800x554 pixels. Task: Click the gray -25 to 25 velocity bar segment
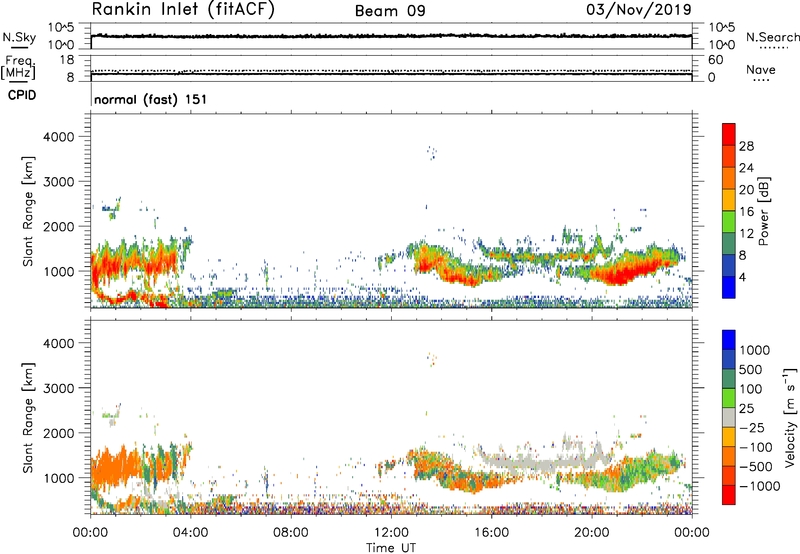click(729, 417)
